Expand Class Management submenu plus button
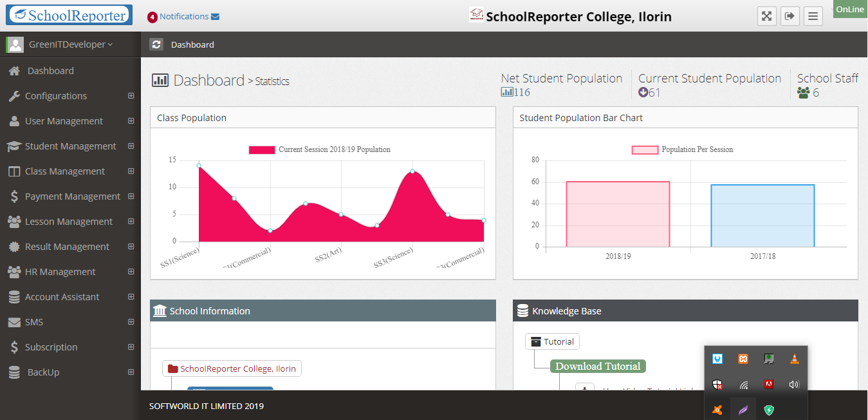868x420 pixels. (131, 171)
